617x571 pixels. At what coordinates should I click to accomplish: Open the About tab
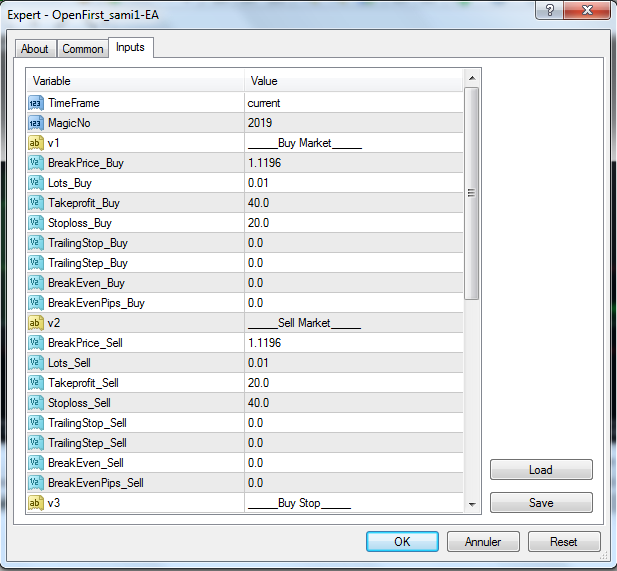tap(35, 49)
